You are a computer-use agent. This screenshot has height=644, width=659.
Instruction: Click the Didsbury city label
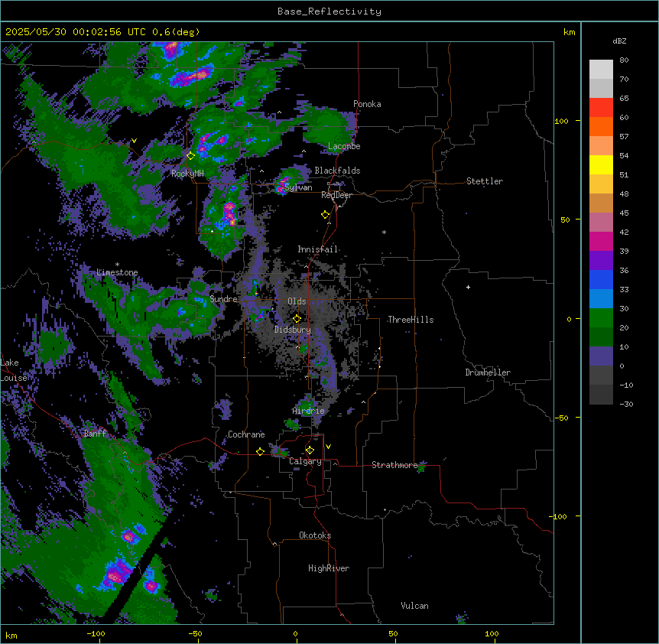pyautogui.click(x=293, y=330)
